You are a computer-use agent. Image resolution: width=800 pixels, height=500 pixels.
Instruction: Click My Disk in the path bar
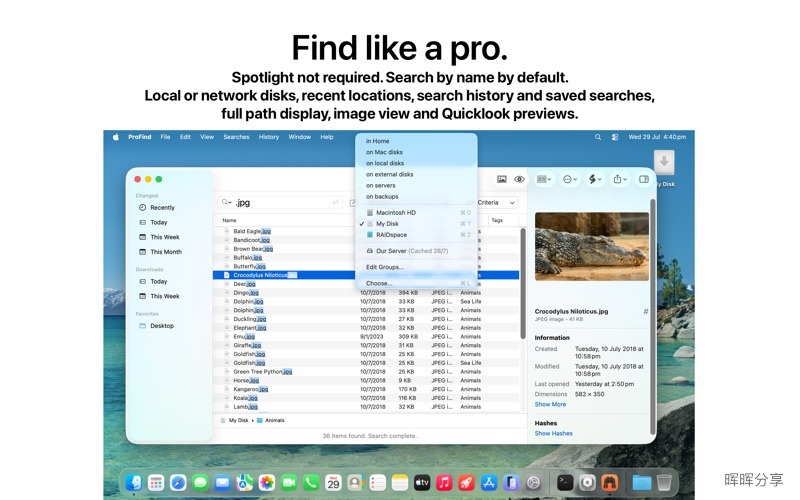click(235, 421)
